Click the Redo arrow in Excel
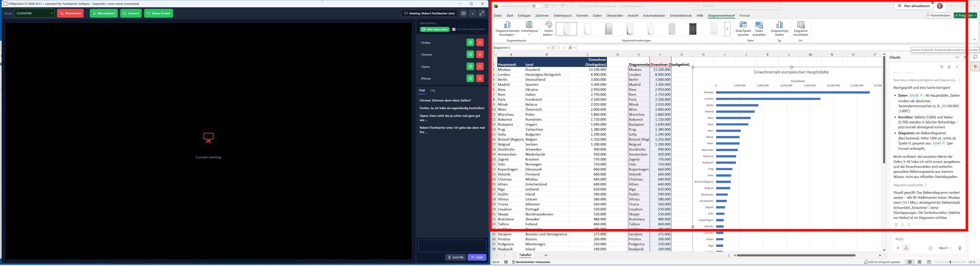The height and width of the screenshot is (266, 980). (x=563, y=6)
